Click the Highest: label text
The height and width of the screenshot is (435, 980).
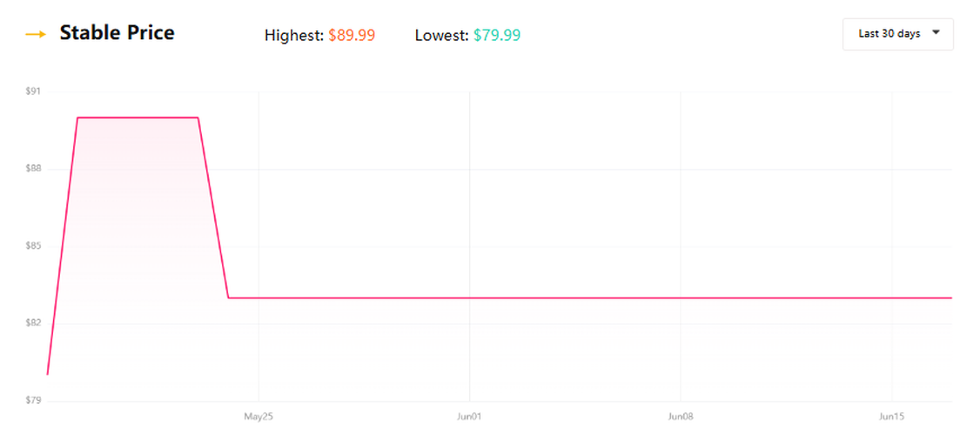click(x=294, y=36)
